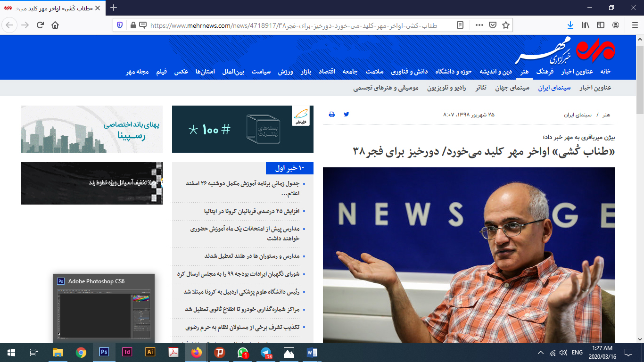The width and height of the screenshot is (644, 362).
Task: Open the Firefox hamburger application menu
Action: click(633, 25)
